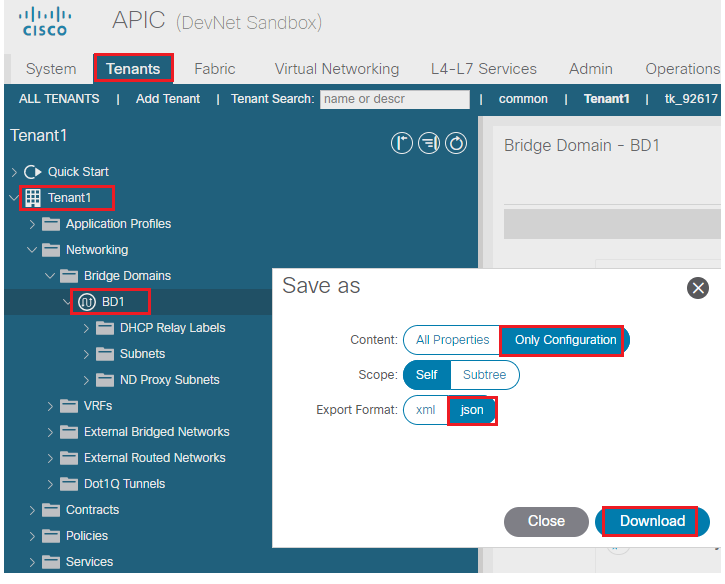Click the Tenant1 grid icon
Viewport: 725px width, 584px height.
[x=33, y=198]
